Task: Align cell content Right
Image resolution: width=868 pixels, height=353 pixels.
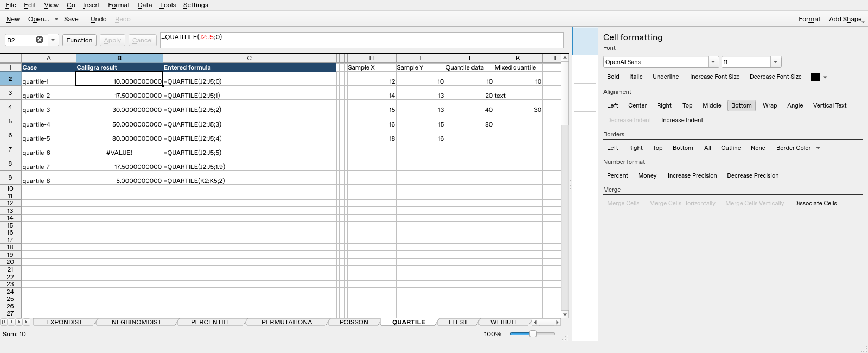Action: 664,105
